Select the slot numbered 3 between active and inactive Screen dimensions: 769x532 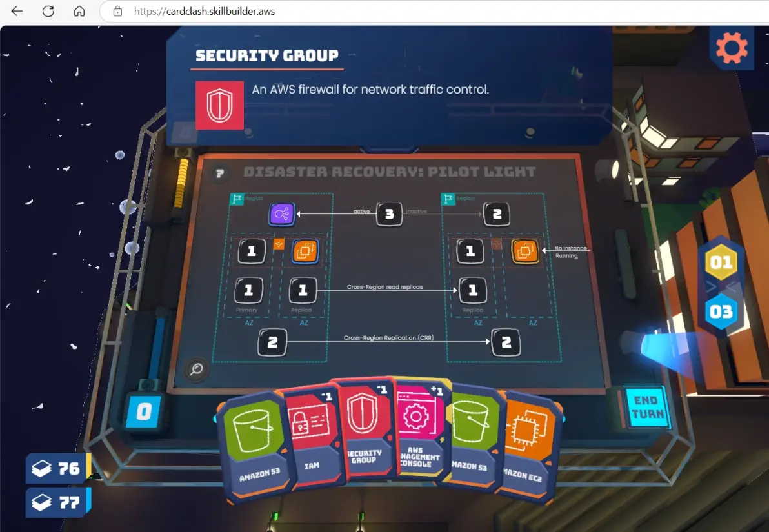point(390,214)
